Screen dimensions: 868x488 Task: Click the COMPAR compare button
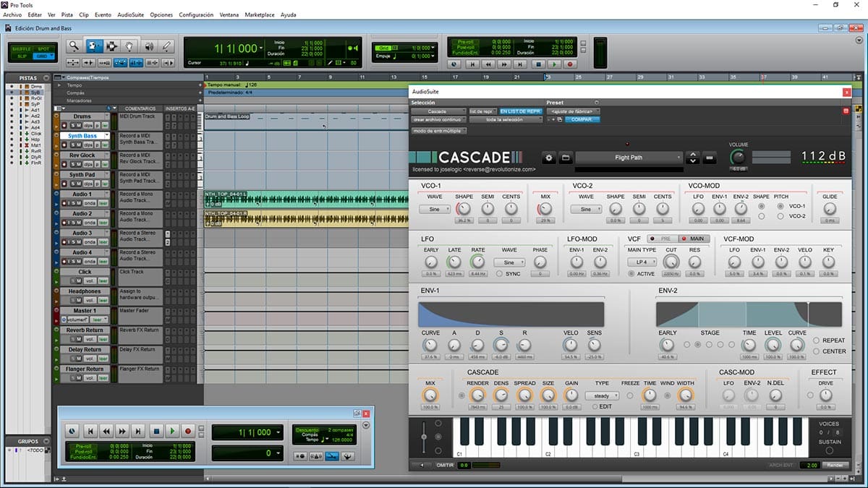point(582,119)
